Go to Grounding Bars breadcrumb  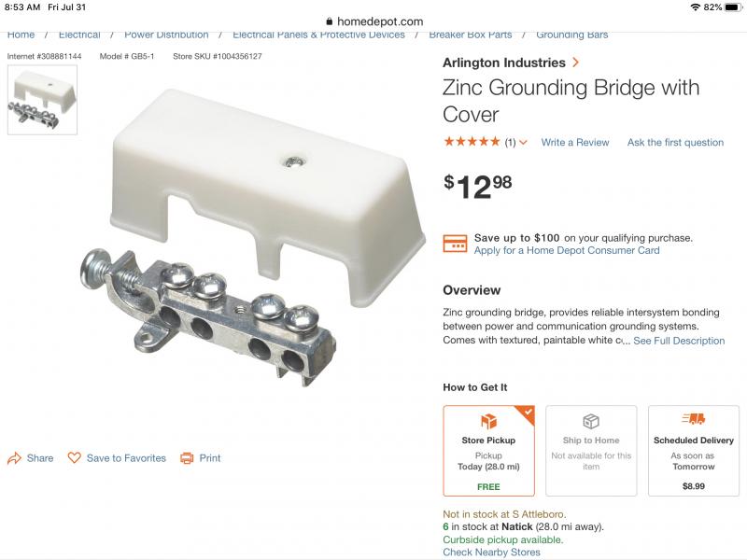coord(571,35)
